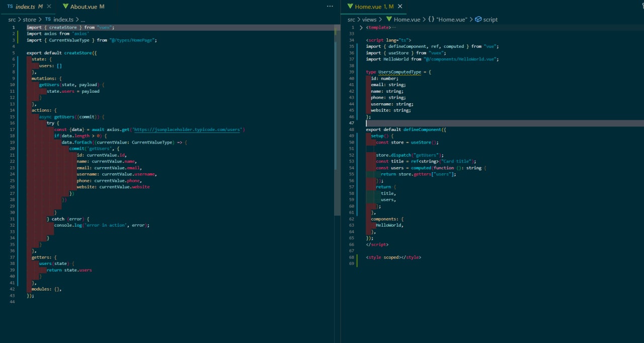
Task: Close the Home.vue tab
Action: click(x=400, y=7)
